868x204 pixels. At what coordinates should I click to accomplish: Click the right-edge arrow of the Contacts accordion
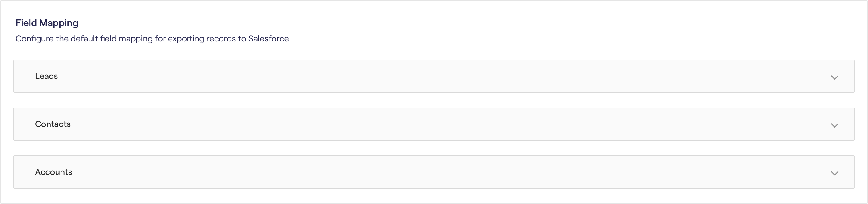pos(835,125)
